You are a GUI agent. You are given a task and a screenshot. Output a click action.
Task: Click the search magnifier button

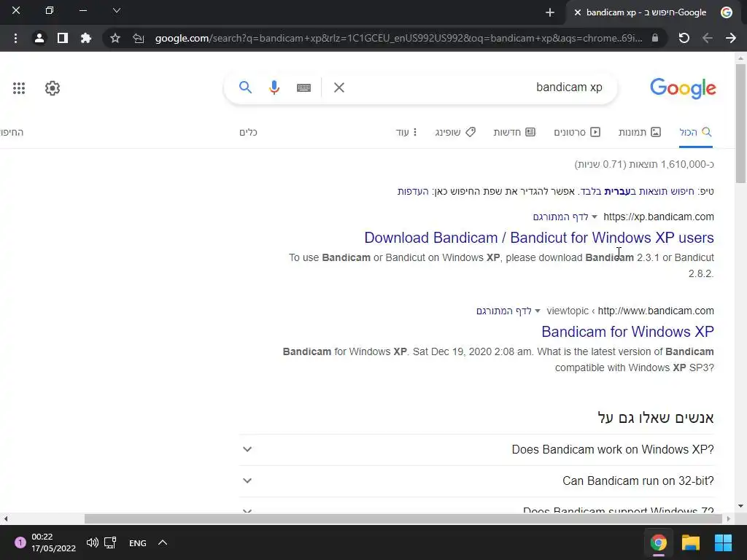point(245,87)
